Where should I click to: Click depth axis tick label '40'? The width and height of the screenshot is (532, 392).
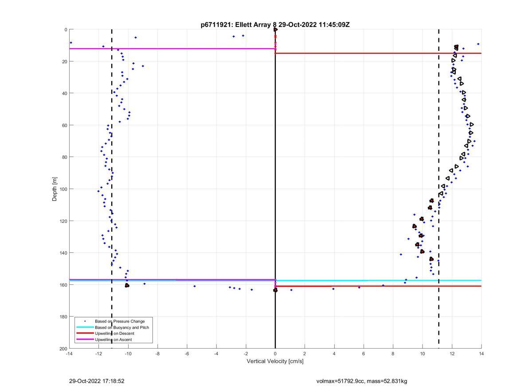[65, 93]
